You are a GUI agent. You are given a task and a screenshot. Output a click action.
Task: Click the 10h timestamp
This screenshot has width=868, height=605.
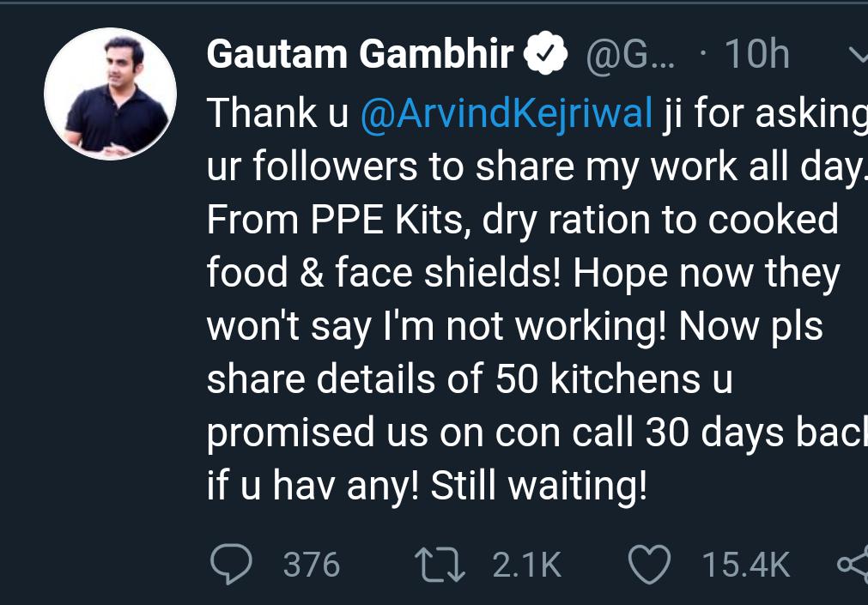tap(756, 56)
